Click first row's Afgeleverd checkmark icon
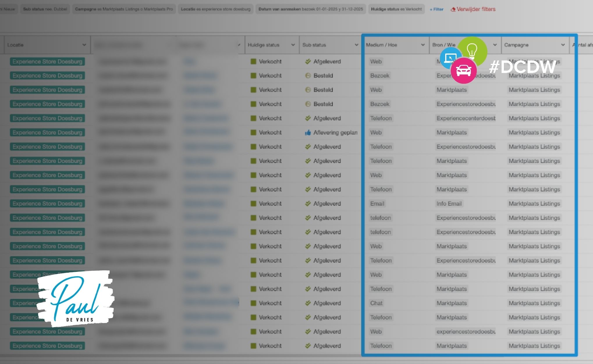The height and width of the screenshot is (364, 593). pyautogui.click(x=308, y=61)
